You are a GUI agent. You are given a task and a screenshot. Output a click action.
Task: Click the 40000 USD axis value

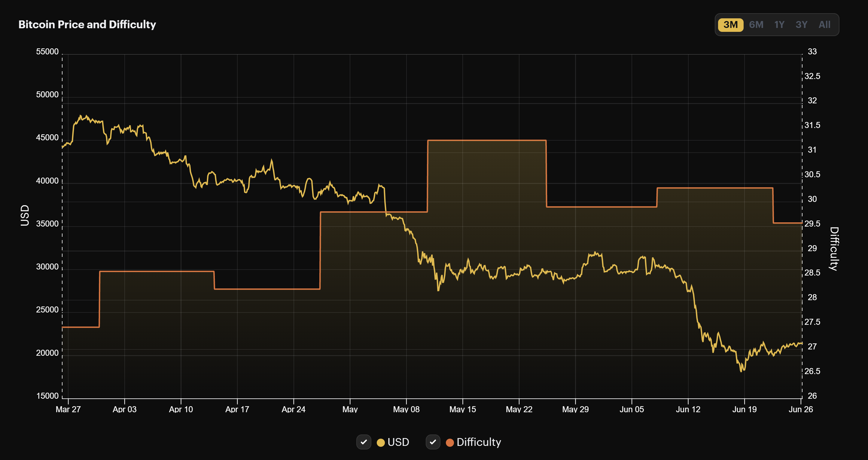pyautogui.click(x=47, y=181)
